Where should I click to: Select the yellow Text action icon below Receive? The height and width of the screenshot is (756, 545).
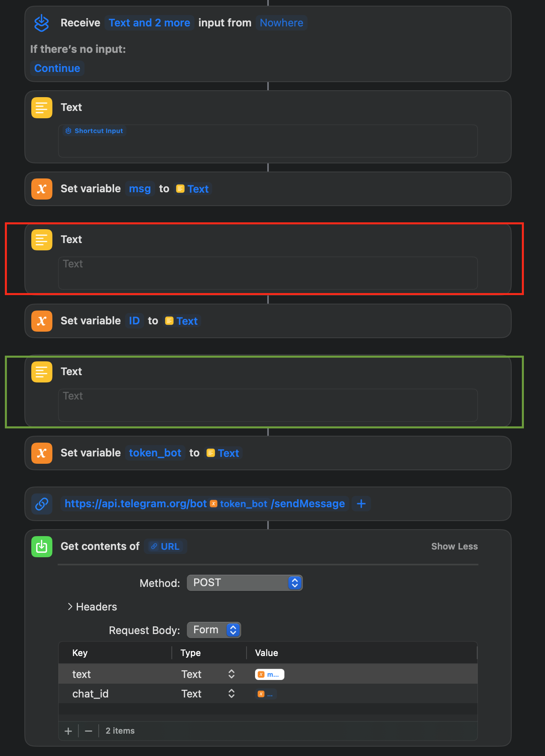coord(41,107)
